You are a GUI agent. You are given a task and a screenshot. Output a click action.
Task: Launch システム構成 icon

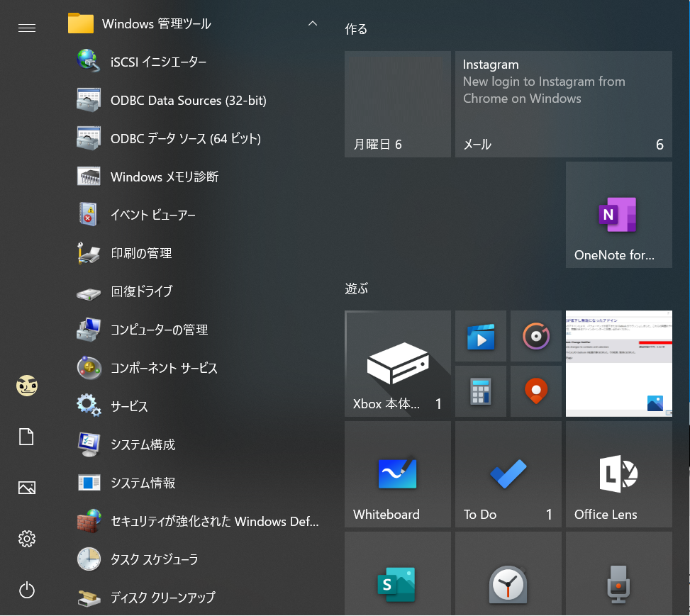89,444
